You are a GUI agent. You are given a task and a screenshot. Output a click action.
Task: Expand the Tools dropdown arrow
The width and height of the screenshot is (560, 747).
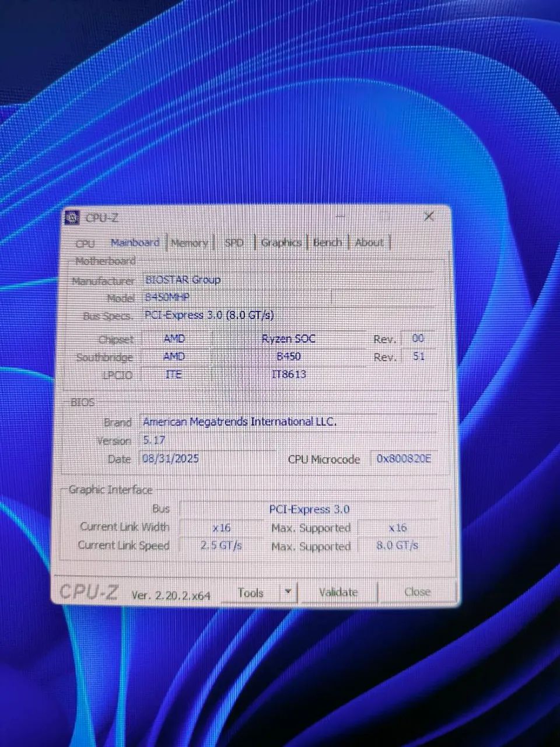[x=288, y=592]
